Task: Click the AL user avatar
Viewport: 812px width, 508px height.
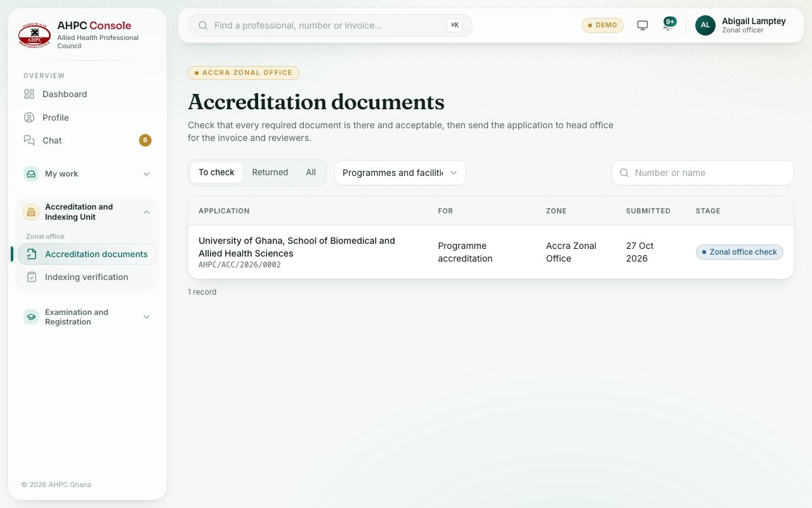Action: [705, 25]
